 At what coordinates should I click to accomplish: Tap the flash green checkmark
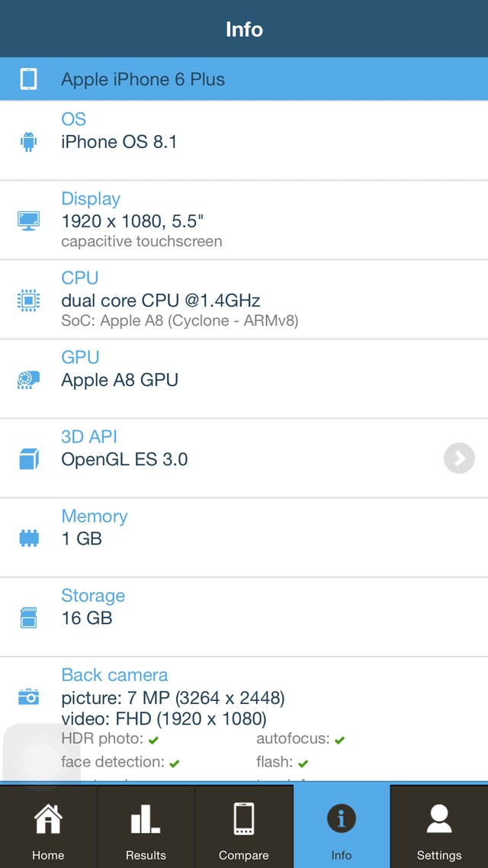coord(303,763)
